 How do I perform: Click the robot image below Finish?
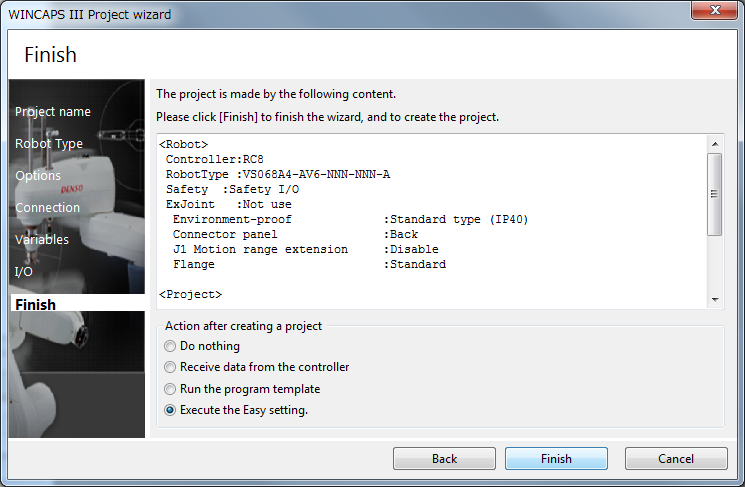pos(76,374)
